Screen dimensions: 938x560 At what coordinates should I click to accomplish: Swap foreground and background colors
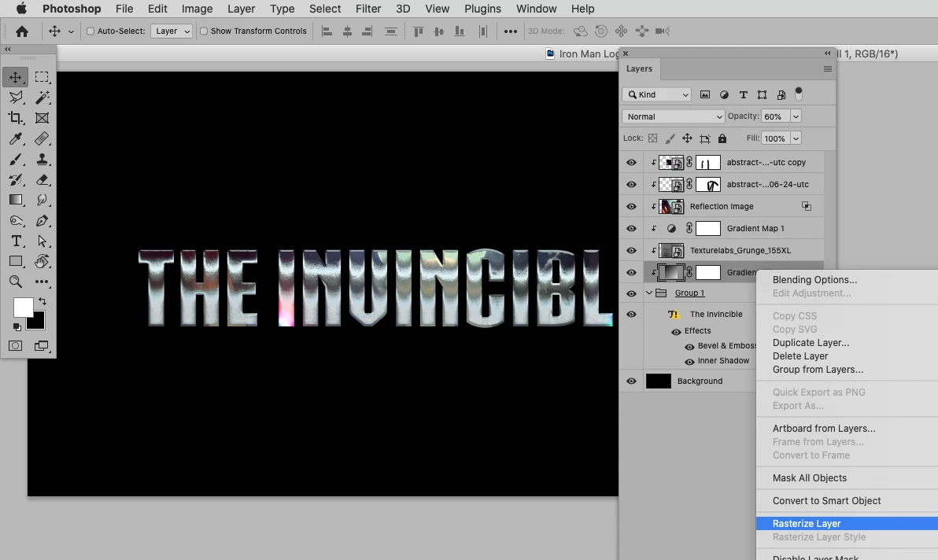coord(42,301)
